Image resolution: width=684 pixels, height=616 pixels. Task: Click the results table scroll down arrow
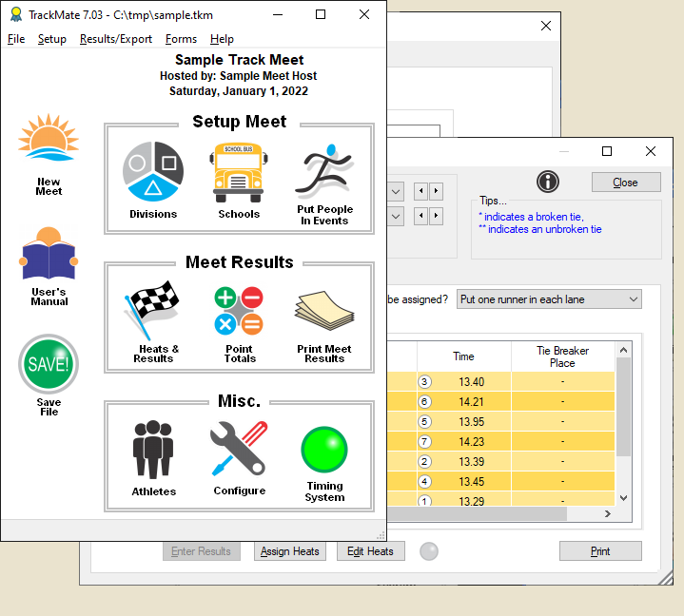point(623,498)
